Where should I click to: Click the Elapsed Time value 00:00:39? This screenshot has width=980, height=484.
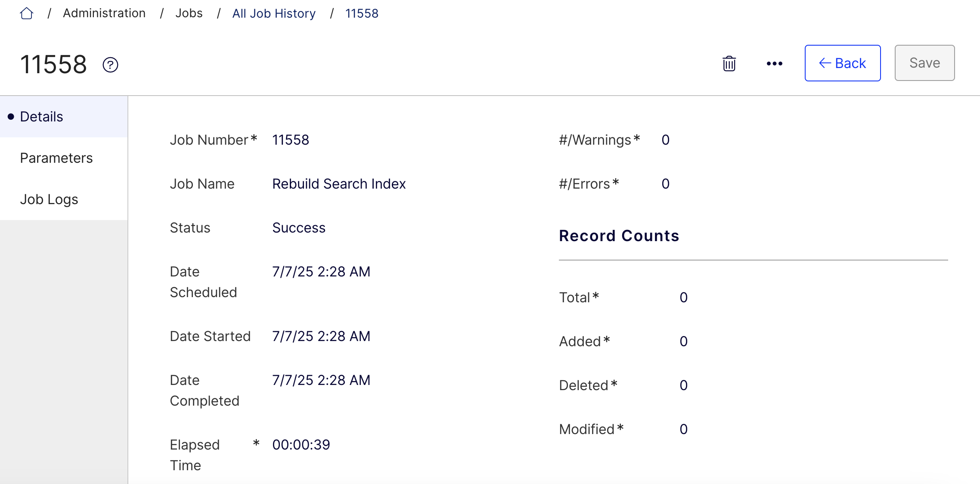click(x=301, y=444)
